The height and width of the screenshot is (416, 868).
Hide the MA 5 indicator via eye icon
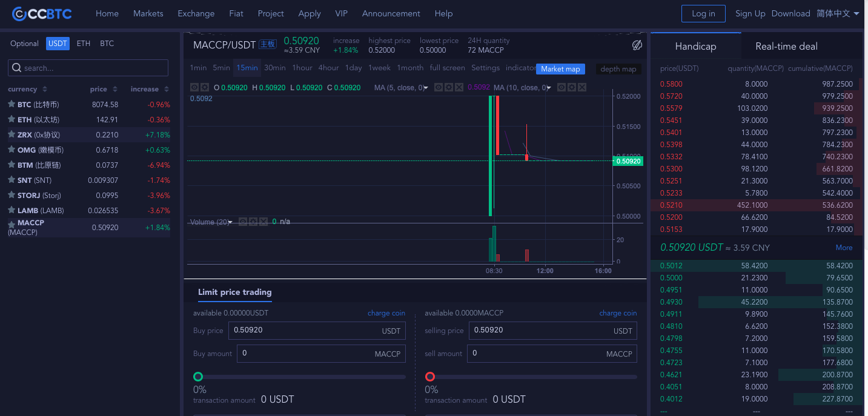pos(439,88)
